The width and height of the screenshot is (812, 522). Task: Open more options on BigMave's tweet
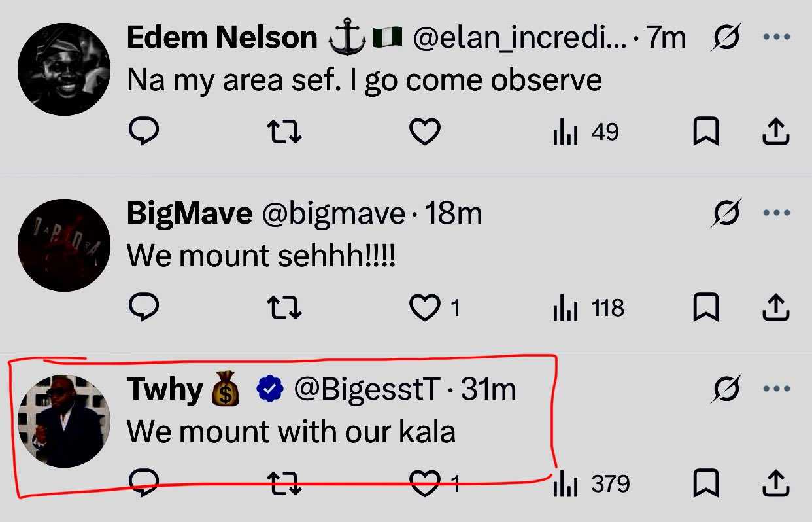coord(777,213)
